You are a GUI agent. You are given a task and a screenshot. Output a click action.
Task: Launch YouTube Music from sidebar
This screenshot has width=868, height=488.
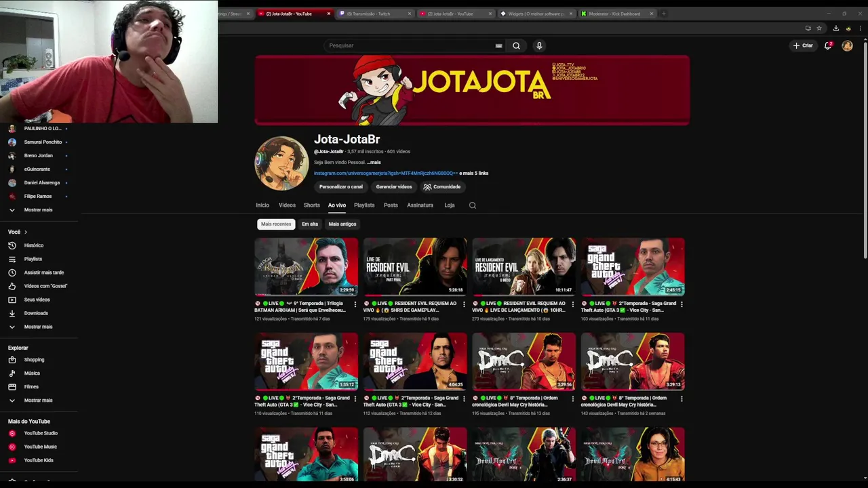40,447
